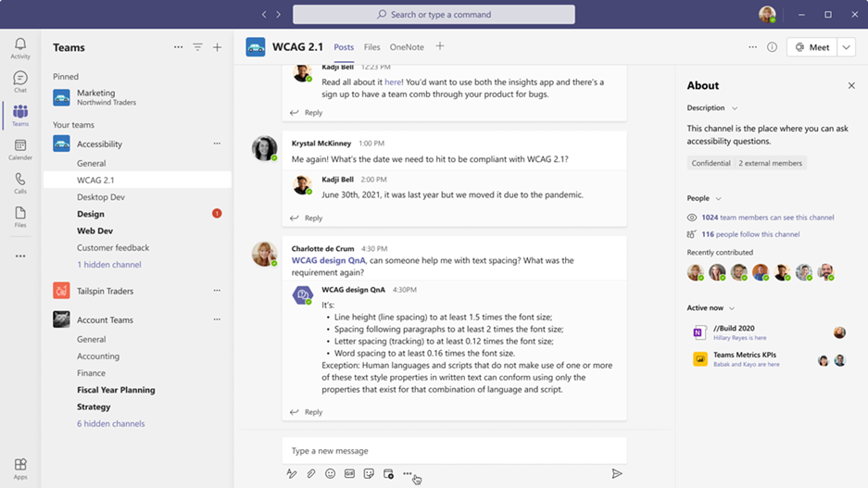Add a tab to the channel
The image size is (868, 488).
tap(439, 46)
